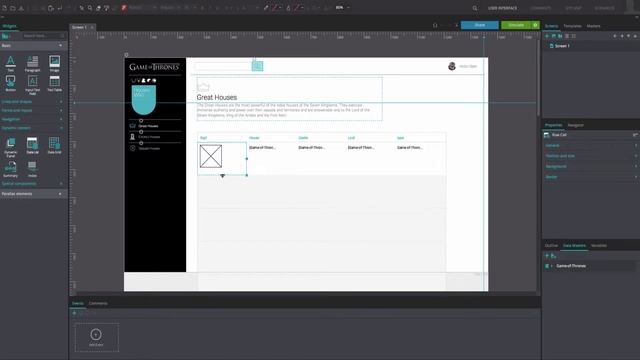Click the House column header
Screen dimensions: 640x360
click(x=254, y=138)
